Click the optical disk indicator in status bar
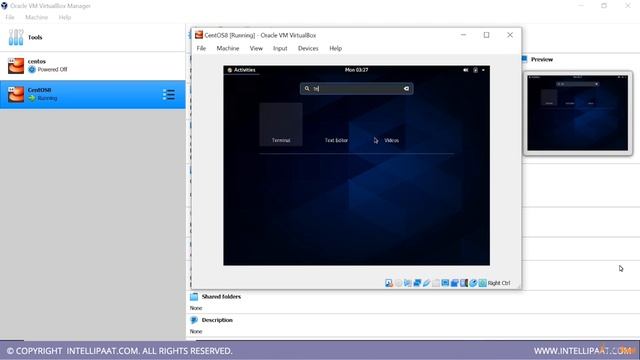 pos(398,283)
